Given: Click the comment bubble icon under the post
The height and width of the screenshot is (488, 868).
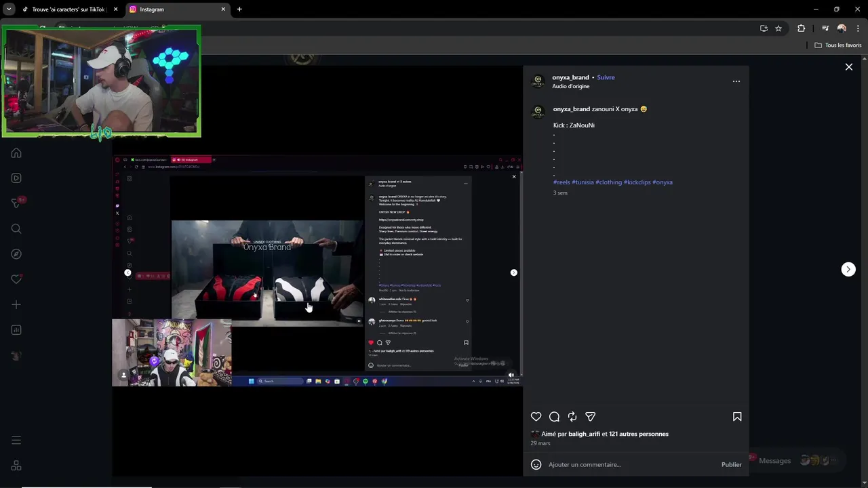Looking at the screenshot, I should [554, 417].
